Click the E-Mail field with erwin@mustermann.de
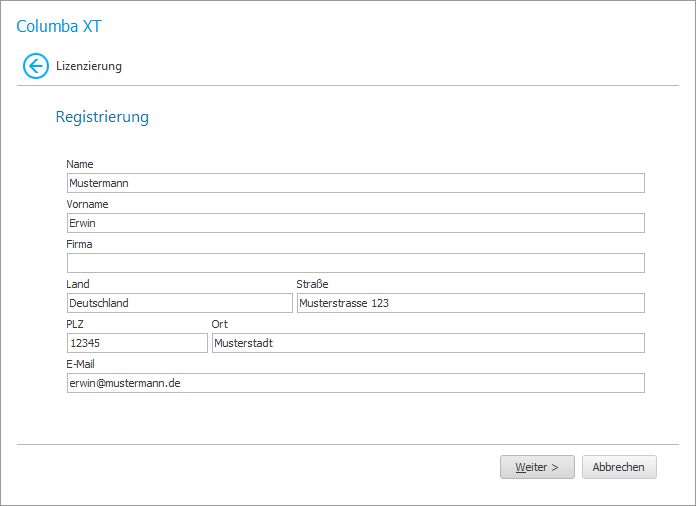The image size is (696, 506). (x=355, y=383)
